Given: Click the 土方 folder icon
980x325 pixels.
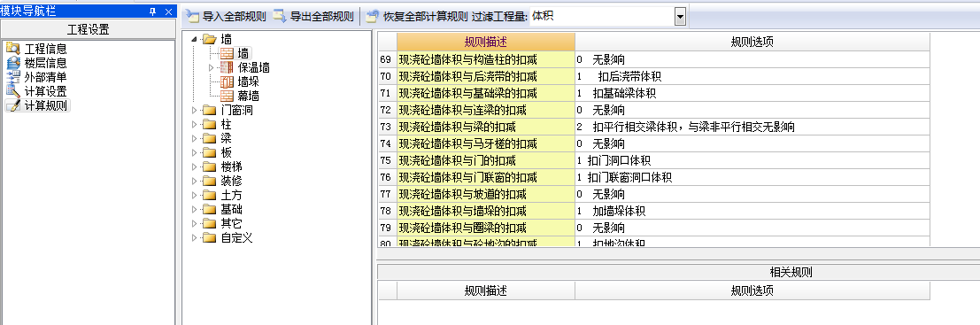Looking at the screenshot, I should tap(210, 196).
